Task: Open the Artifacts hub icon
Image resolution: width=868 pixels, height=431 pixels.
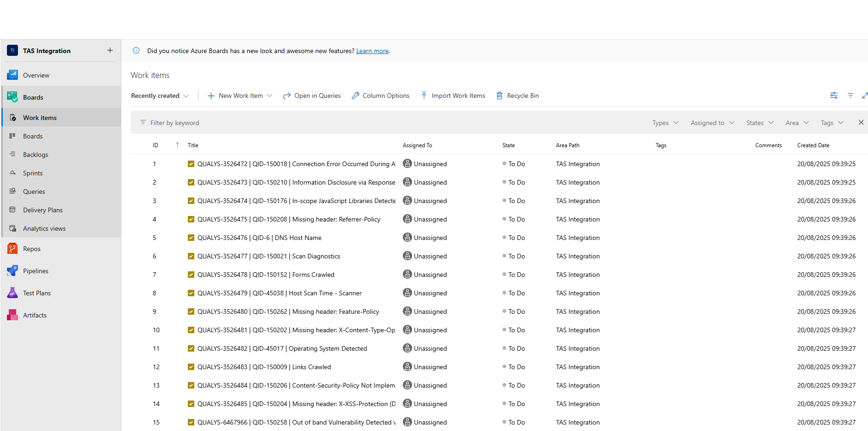Action: pyautogui.click(x=12, y=315)
